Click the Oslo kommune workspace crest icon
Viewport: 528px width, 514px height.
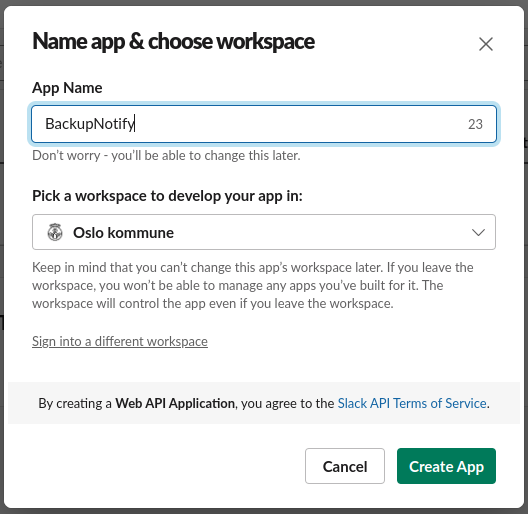tap(55, 232)
